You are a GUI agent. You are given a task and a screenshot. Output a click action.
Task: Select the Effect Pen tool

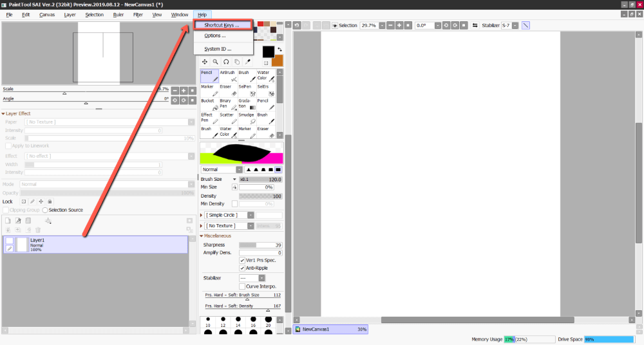(x=209, y=118)
